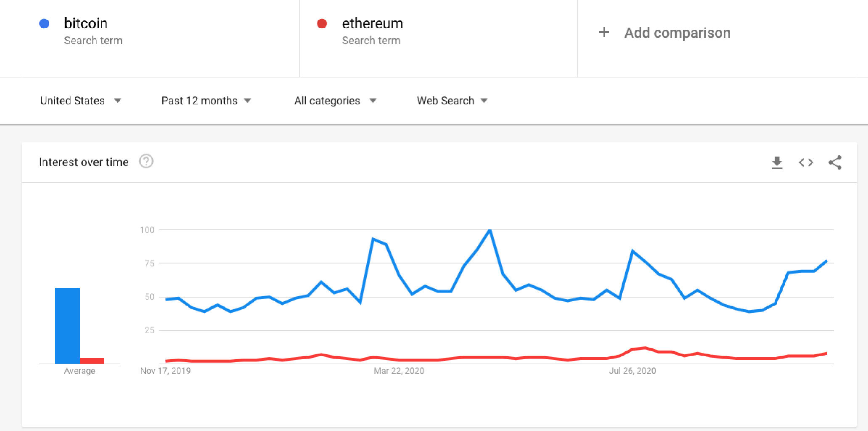
Task: Select the red ethereum average bar
Action: coord(92,361)
